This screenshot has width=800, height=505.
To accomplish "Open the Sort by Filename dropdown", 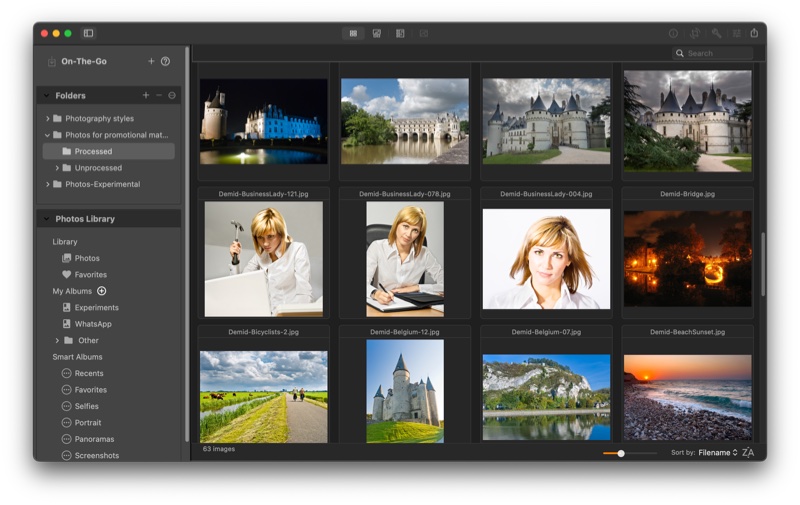I will tap(717, 452).
